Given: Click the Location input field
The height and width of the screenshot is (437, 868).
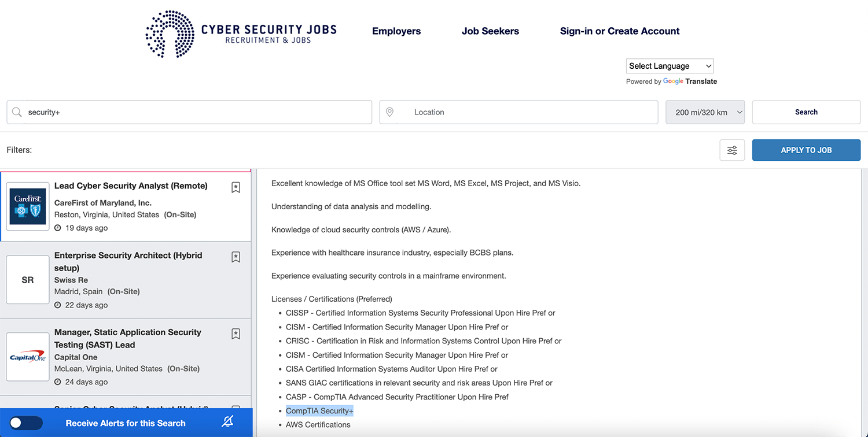Looking at the screenshot, I should 518,112.
